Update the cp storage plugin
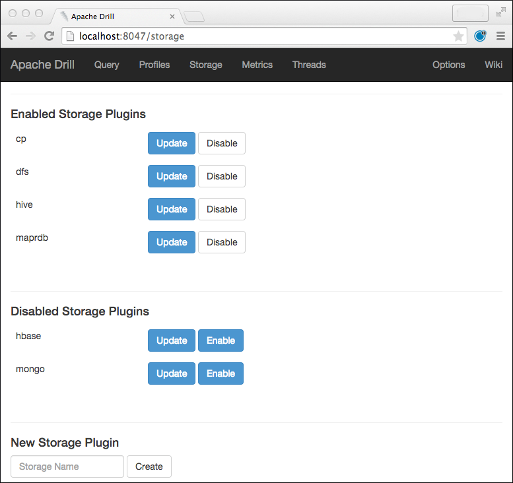 (172, 143)
